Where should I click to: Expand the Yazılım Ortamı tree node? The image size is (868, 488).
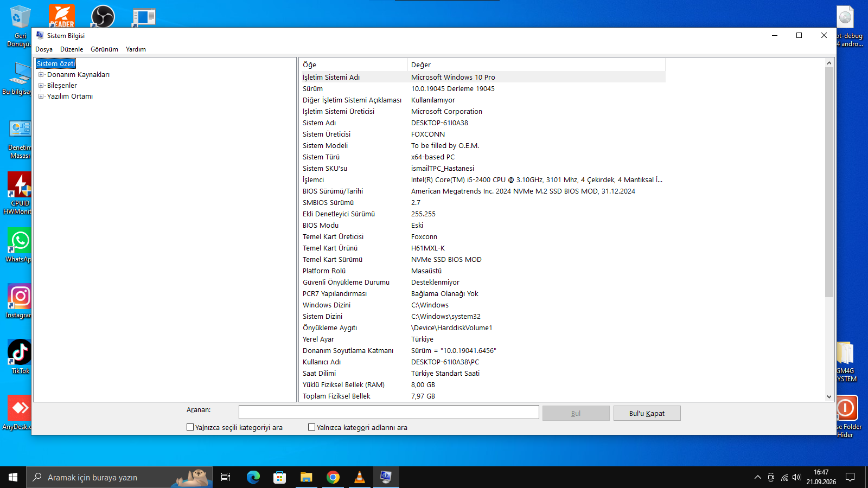[41, 97]
